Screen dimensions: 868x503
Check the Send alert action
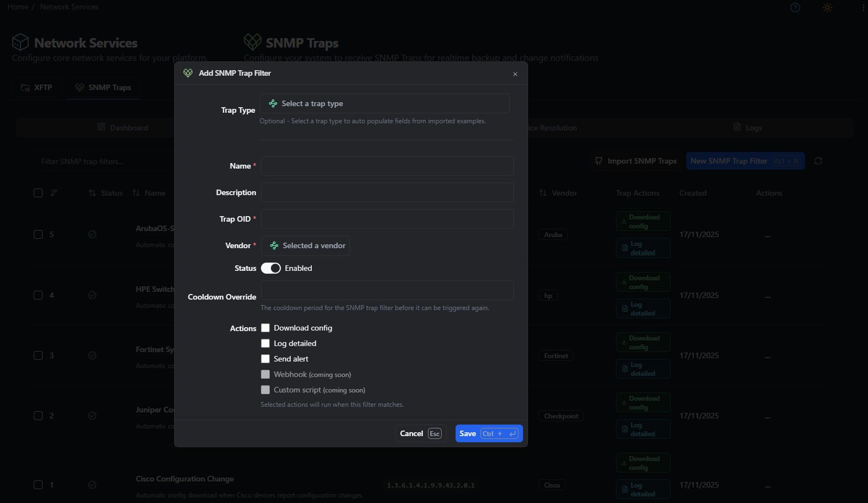click(x=265, y=359)
